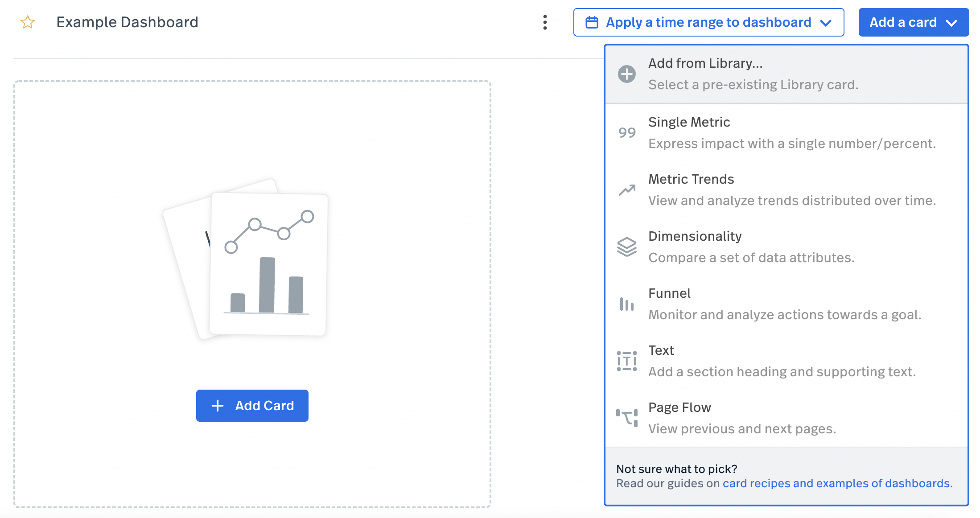
Task: Select Add from Library menu entry
Action: [x=705, y=63]
